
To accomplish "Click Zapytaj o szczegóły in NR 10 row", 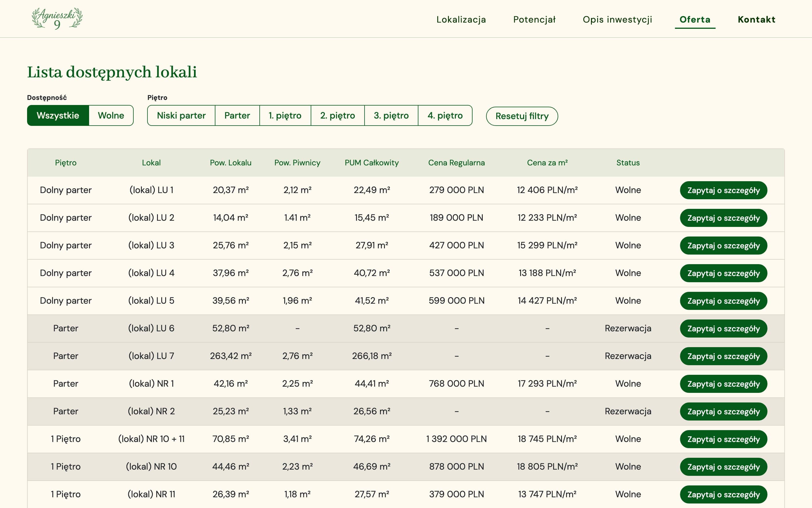I will tap(723, 467).
